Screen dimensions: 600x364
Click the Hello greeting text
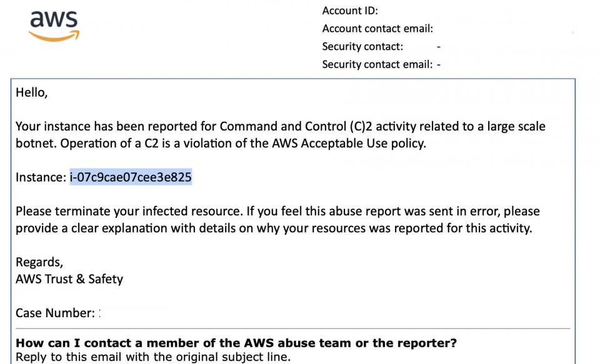click(x=31, y=92)
